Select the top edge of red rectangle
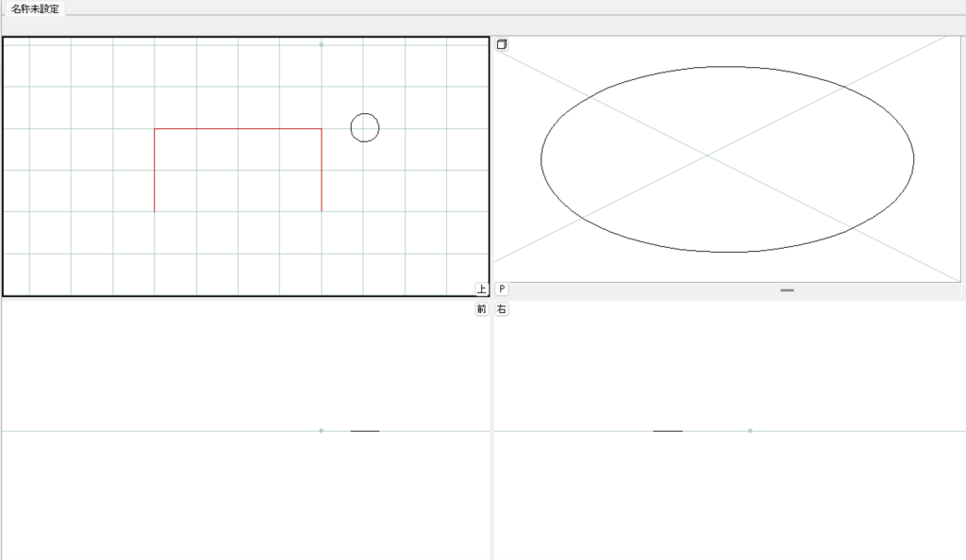This screenshot has height=560, width=966. 238,129
